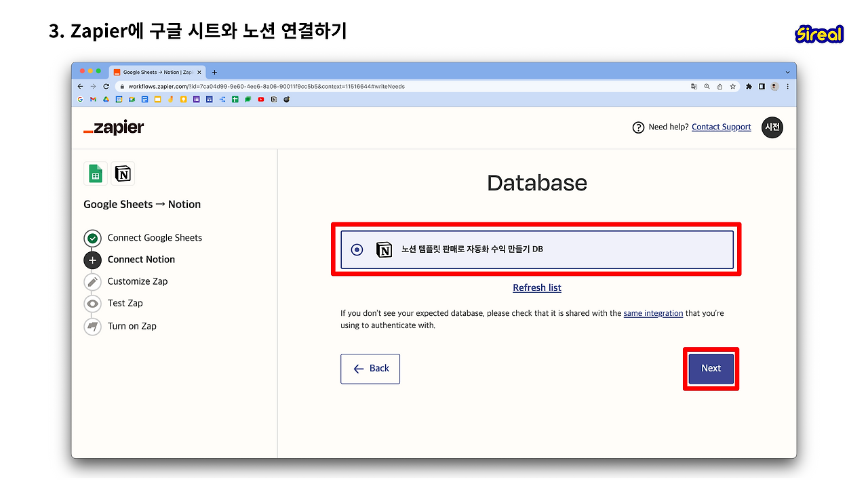The height and width of the screenshot is (488, 868).
Task: Click the Refresh list link
Action: coord(537,287)
